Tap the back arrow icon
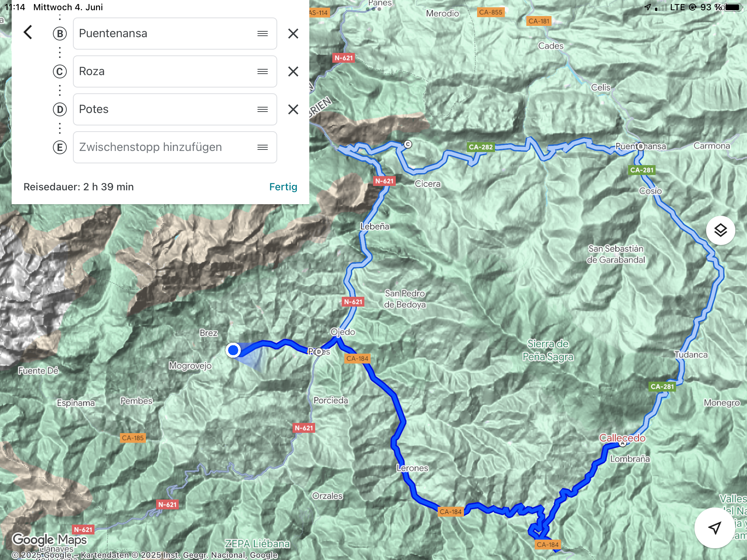Viewport: 747px width, 560px height. pyautogui.click(x=28, y=32)
